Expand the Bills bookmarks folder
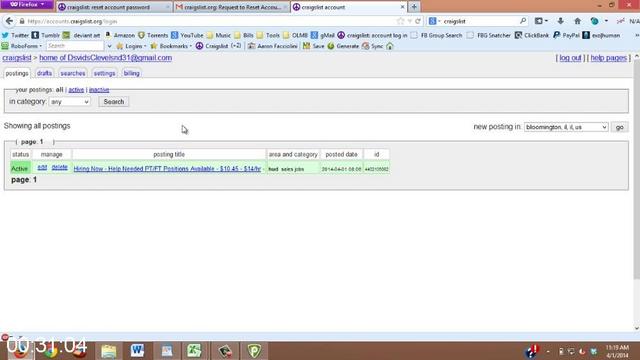The image size is (640, 360). click(x=244, y=36)
